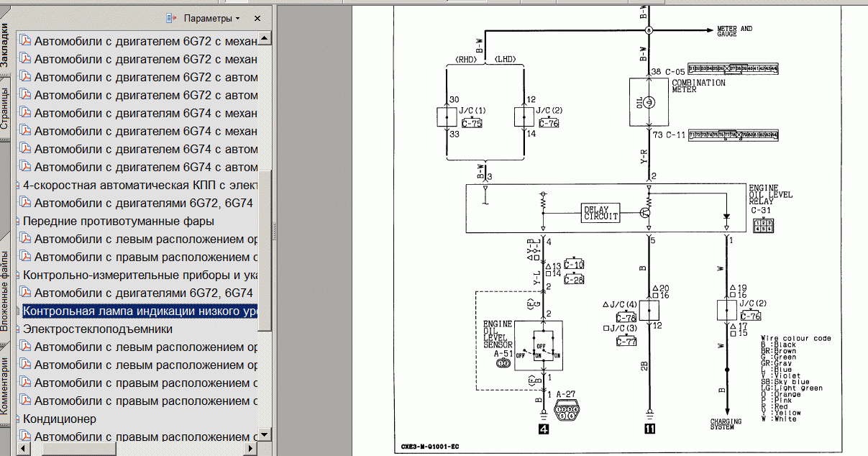Open the Параметры dropdown menu
Image resolution: width=868 pixels, height=456 pixels.
[x=211, y=18]
